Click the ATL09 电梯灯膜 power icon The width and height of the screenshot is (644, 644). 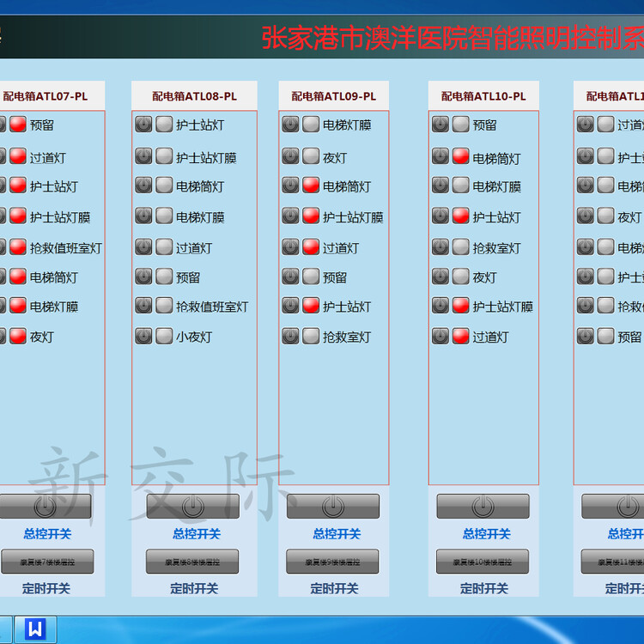tap(290, 124)
